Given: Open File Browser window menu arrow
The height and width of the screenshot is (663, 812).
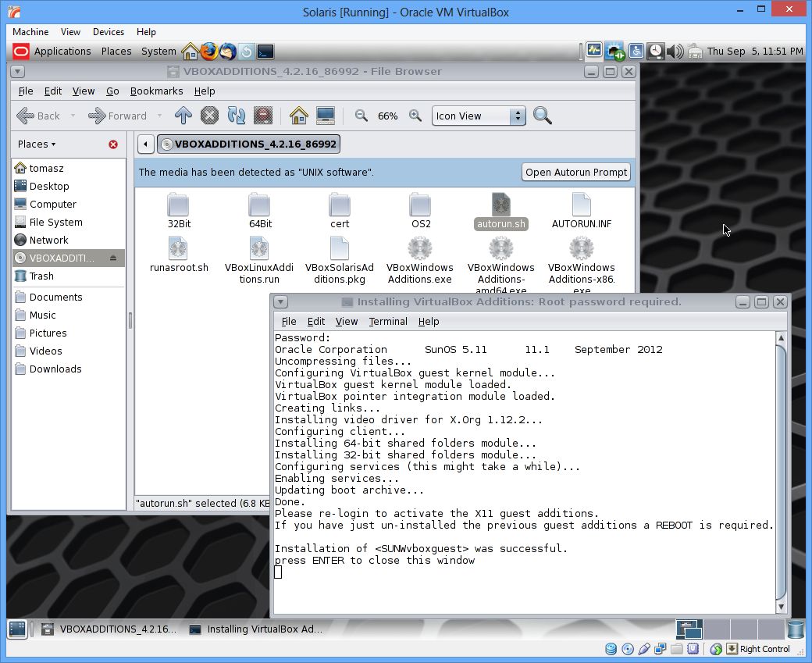Looking at the screenshot, I should point(18,72).
